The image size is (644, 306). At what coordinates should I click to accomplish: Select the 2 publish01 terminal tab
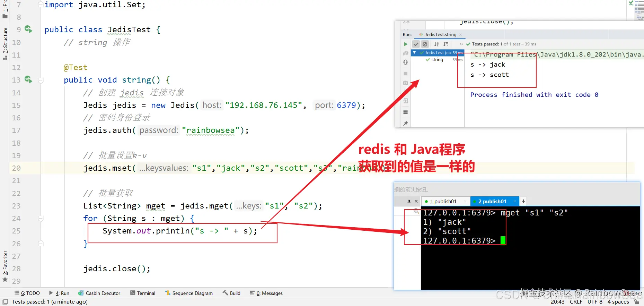point(492,202)
